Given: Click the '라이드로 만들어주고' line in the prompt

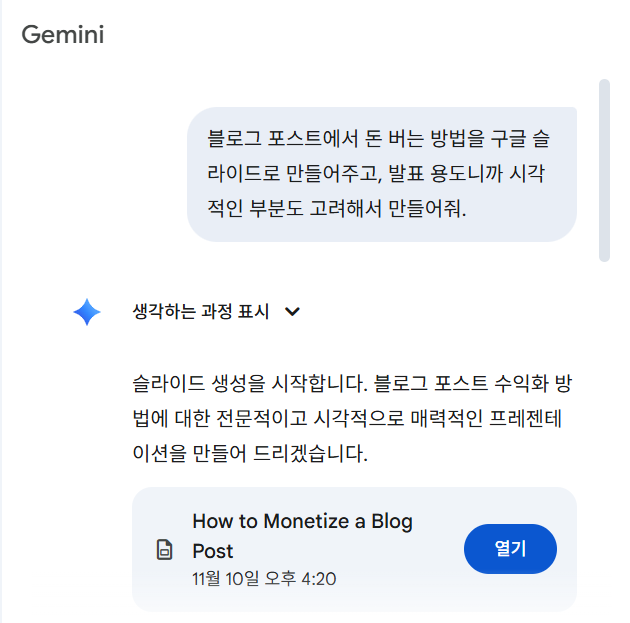Looking at the screenshot, I should click(x=377, y=174).
